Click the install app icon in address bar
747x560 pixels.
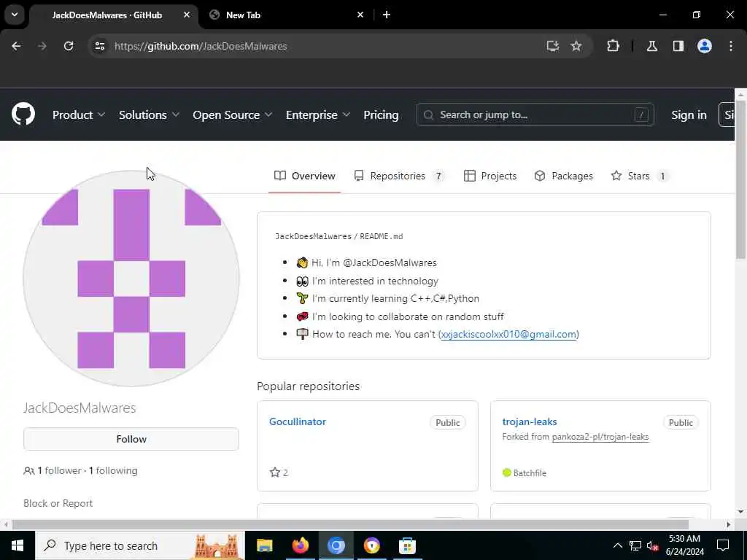(x=552, y=46)
